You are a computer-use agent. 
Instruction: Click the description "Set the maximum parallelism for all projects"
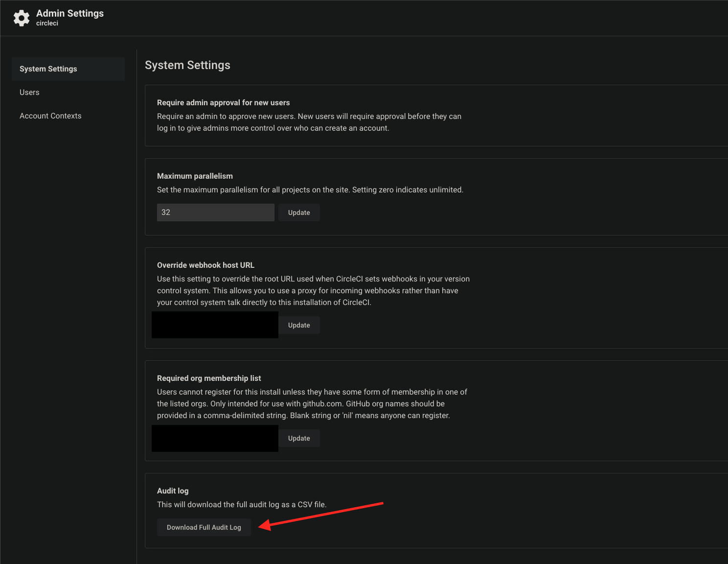point(310,189)
